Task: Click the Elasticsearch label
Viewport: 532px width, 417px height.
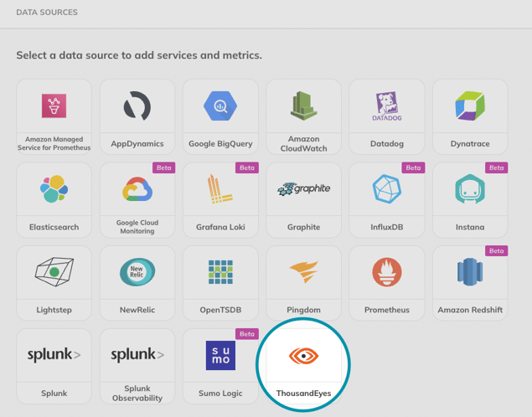Action: 54,227
